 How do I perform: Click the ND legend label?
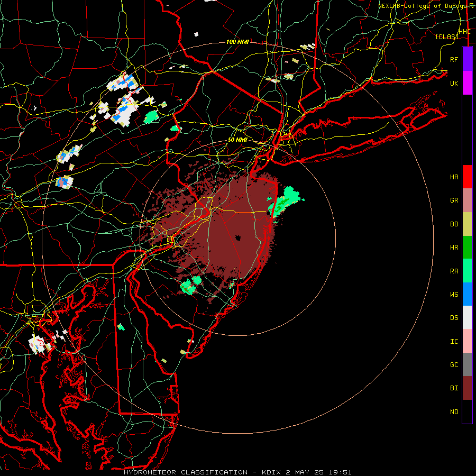pos(454,412)
